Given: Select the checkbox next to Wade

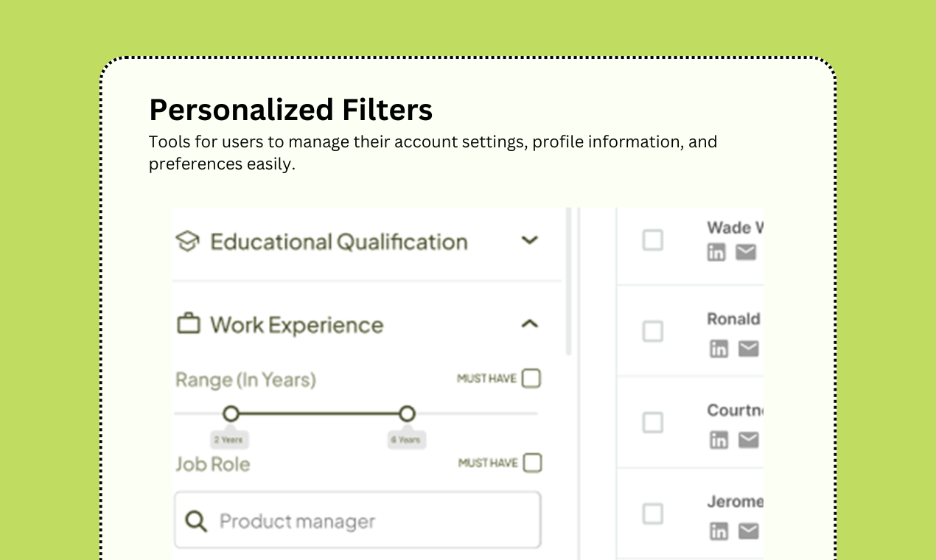Looking at the screenshot, I should (x=652, y=240).
